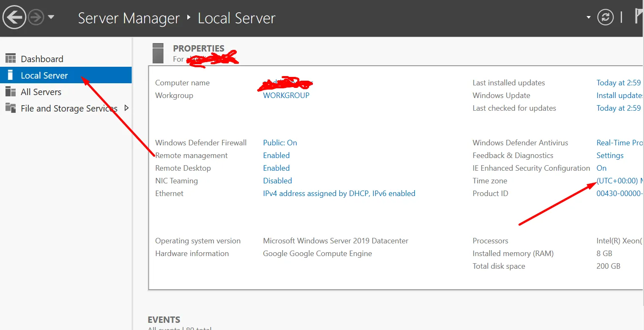Toggle IE Enhanced Security Configuration On setting
644x330 pixels.
click(x=601, y=168)
